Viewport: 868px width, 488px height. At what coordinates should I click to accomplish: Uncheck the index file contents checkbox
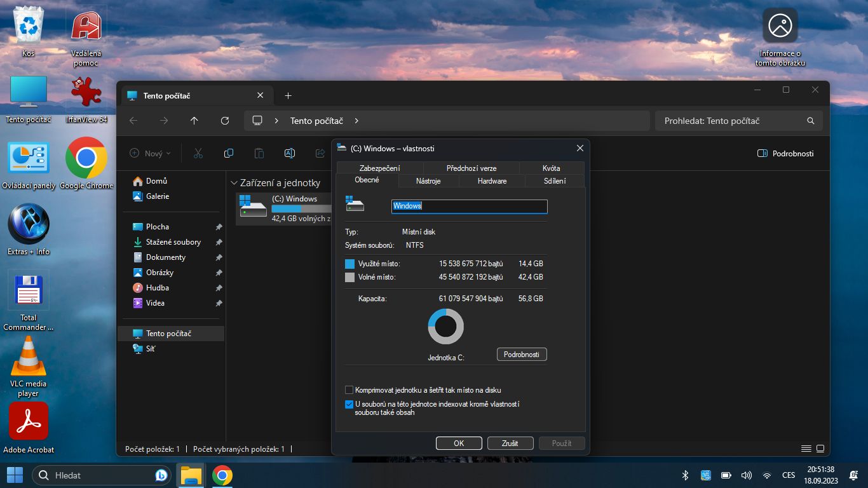coord(349,404)
